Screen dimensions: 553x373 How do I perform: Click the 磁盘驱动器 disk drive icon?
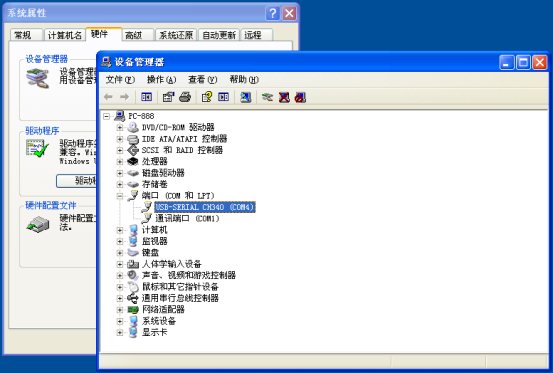click(x=133, y=173)
